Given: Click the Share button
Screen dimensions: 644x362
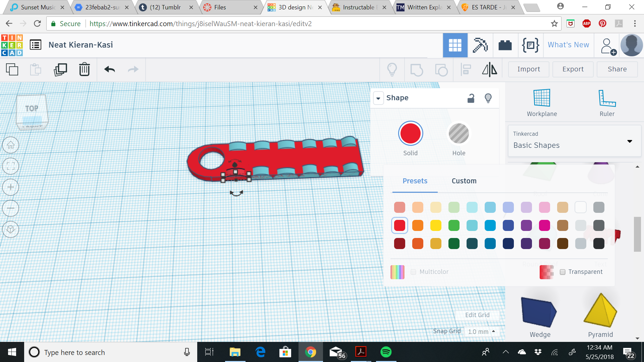Looking at the screenshot, I should pyautogui.click(x=617, y=69).
